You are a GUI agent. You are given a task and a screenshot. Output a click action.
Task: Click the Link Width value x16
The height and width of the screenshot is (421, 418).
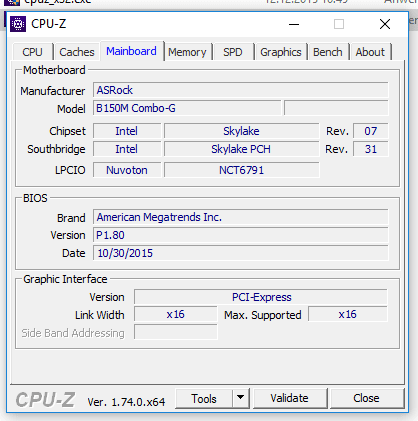[x=176, y=314]
